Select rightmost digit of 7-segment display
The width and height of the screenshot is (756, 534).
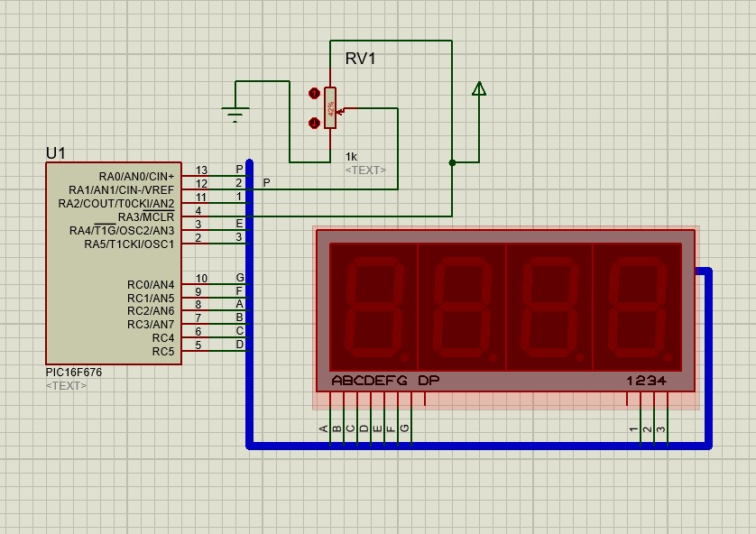(x=637, y=307)
